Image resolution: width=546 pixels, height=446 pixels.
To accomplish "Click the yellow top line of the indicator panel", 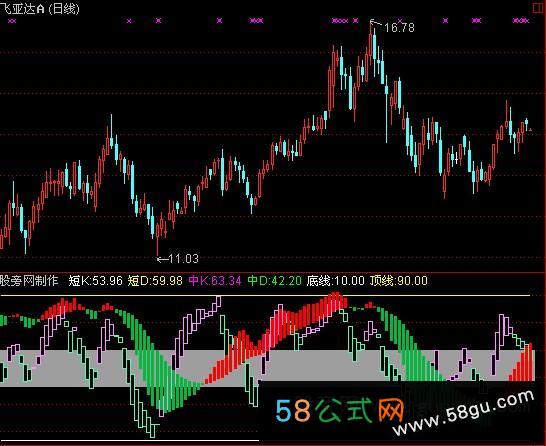I will [265, 296].
